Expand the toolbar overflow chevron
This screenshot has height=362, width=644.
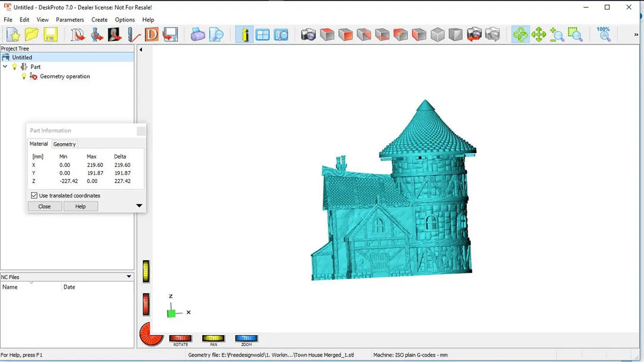coord(636,35)
